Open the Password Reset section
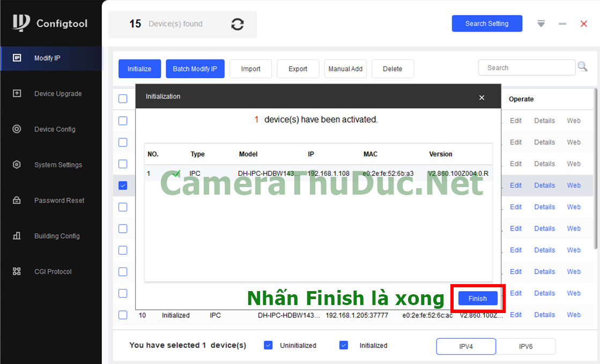Image resolution: width=600 pixels, height=364 pixels. pyautogui.click(x=51, y=200)
